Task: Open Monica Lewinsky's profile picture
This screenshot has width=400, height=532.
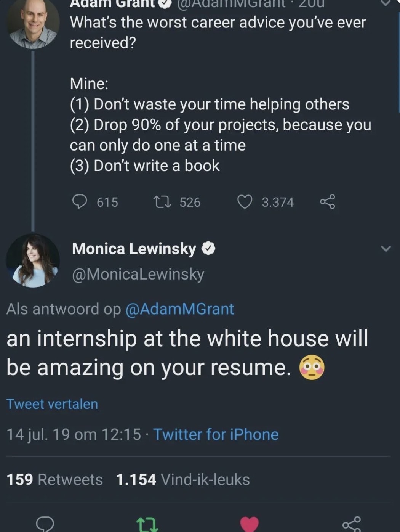Action: click(33, 260)
